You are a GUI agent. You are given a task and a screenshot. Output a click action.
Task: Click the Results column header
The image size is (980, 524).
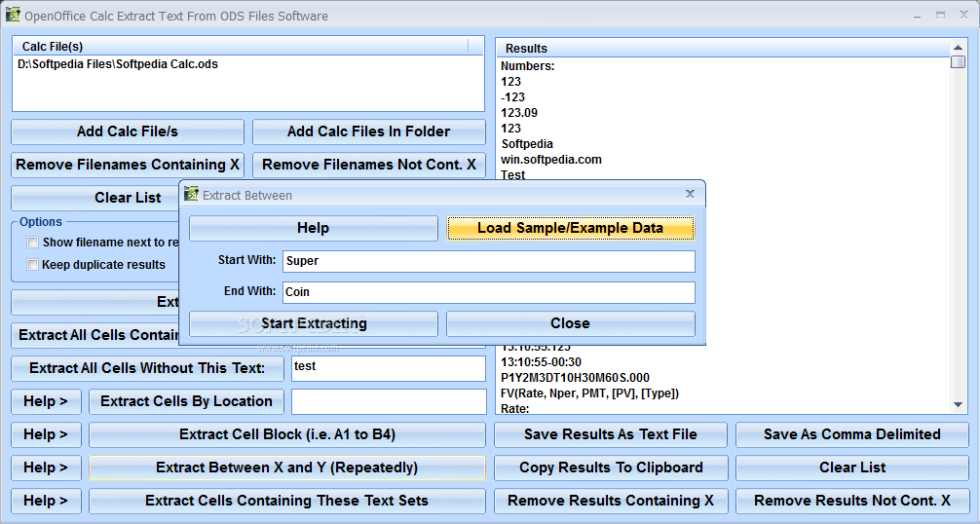[723, 48]
